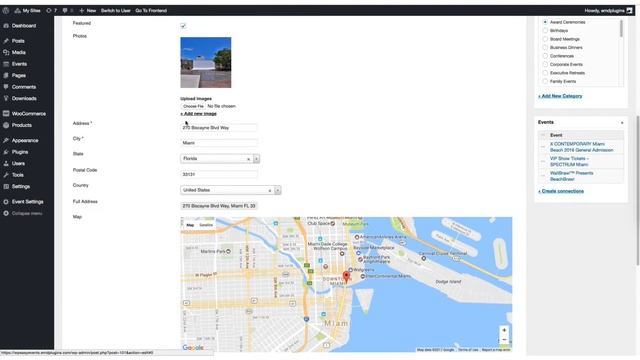Open My Sites in admin bar
Screen dimensions: 640x360
[x=27, y=11]
